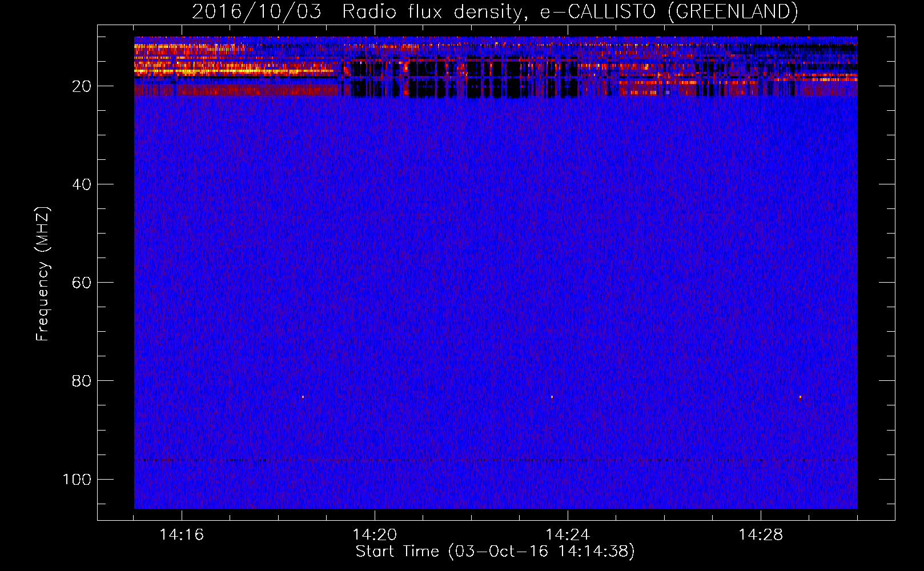Click the frequency tick label 20
Image resolution: width=924 pixels, height=571 pixels.
pos(82,86)
